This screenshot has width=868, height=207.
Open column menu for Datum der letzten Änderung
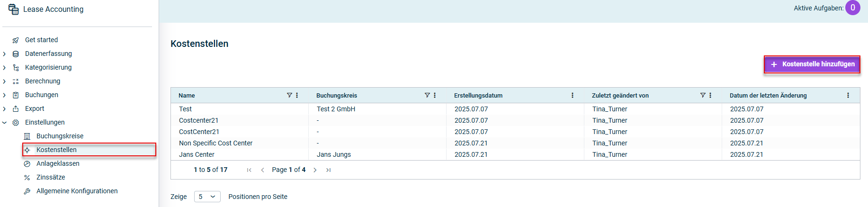point(848,95)
